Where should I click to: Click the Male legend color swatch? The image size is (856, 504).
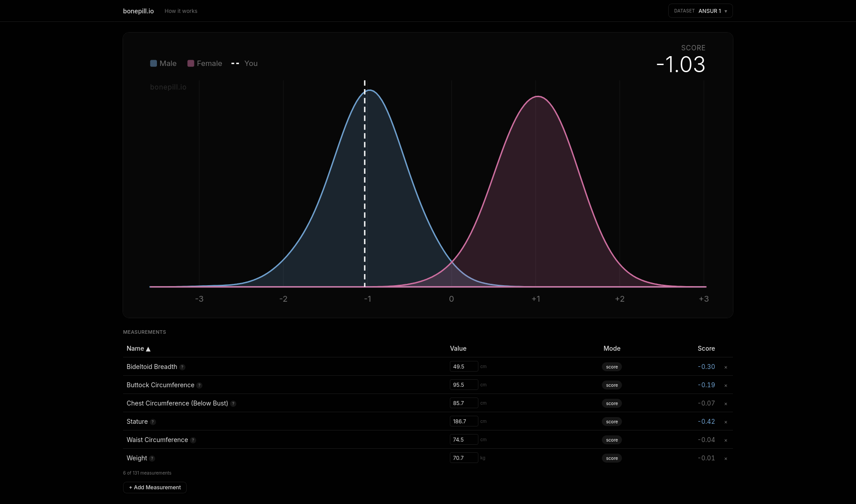pos(153,63)
